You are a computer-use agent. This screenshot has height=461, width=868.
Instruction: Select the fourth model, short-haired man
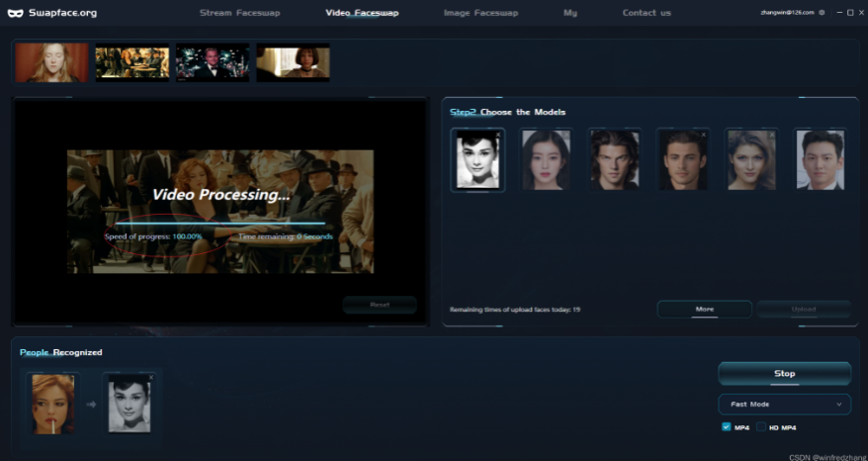pyautogui.click(x=683, y=159)
